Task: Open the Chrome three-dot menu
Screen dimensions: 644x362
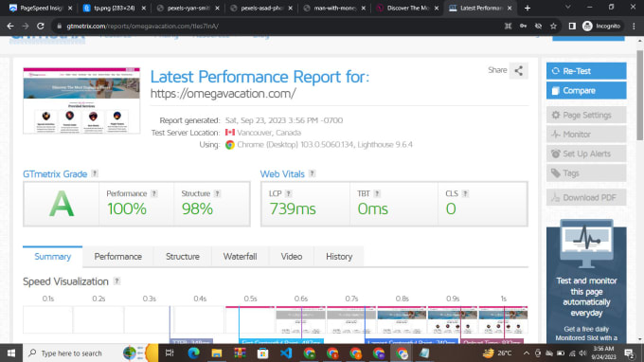Action: pos(634,26)
